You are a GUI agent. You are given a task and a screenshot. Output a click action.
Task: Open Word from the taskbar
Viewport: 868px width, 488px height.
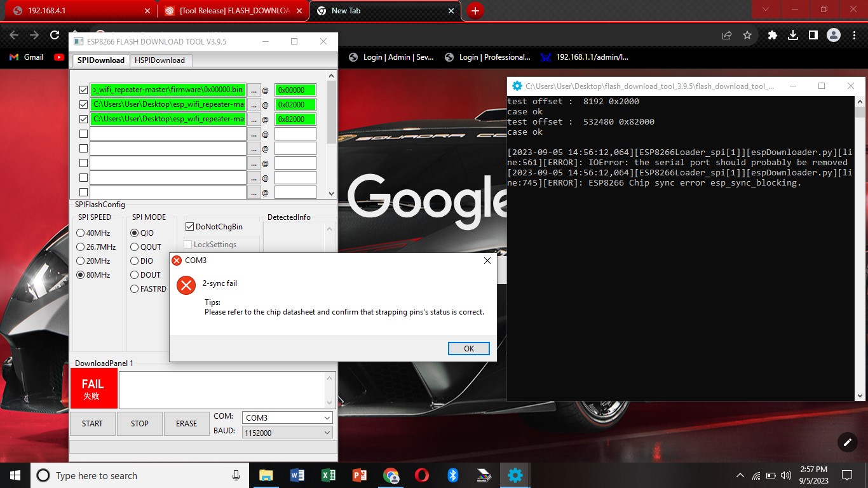coord(297,475)
